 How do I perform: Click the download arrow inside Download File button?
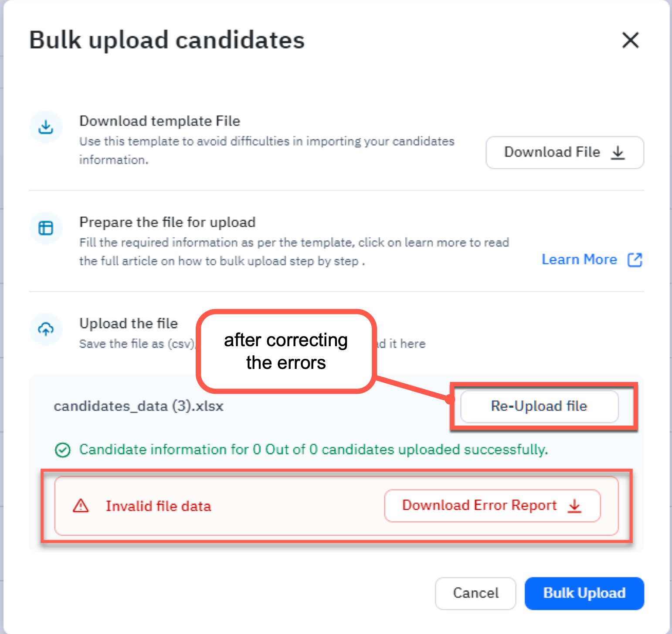click(618, 153)
